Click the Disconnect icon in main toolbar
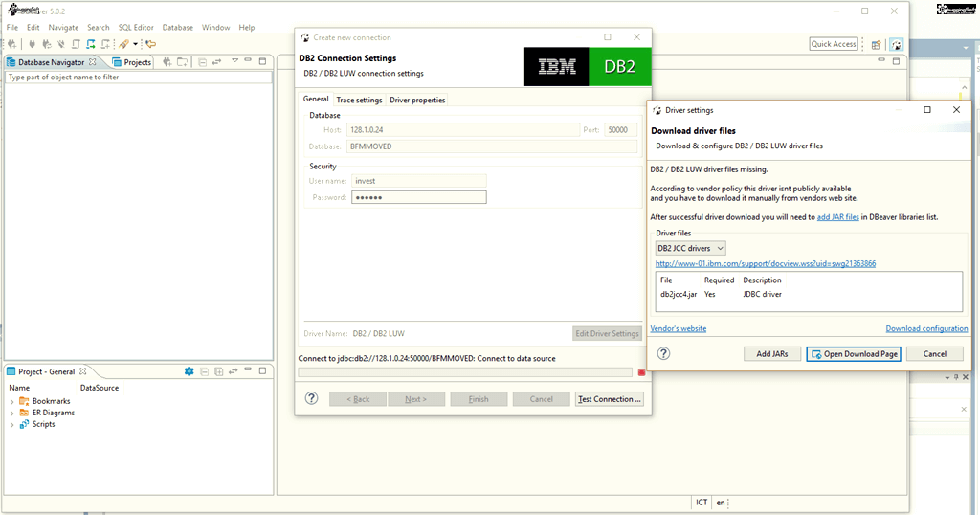Screen dimensions: 980x515 point(61,44)
